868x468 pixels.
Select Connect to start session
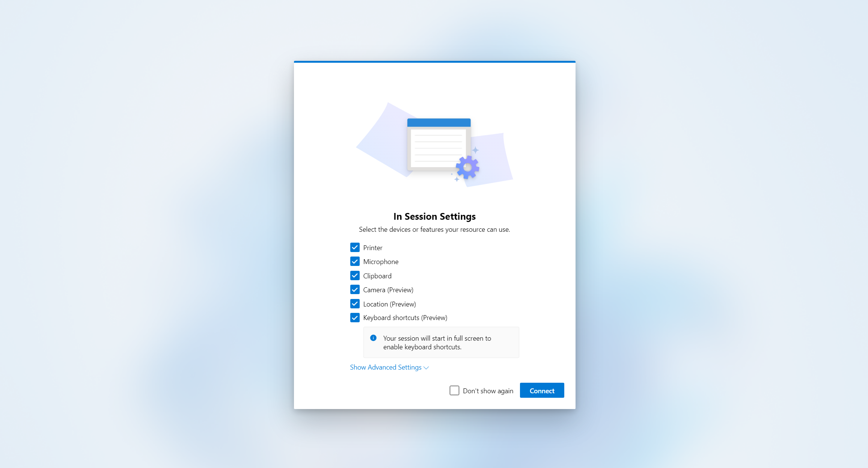pos(541,390)
